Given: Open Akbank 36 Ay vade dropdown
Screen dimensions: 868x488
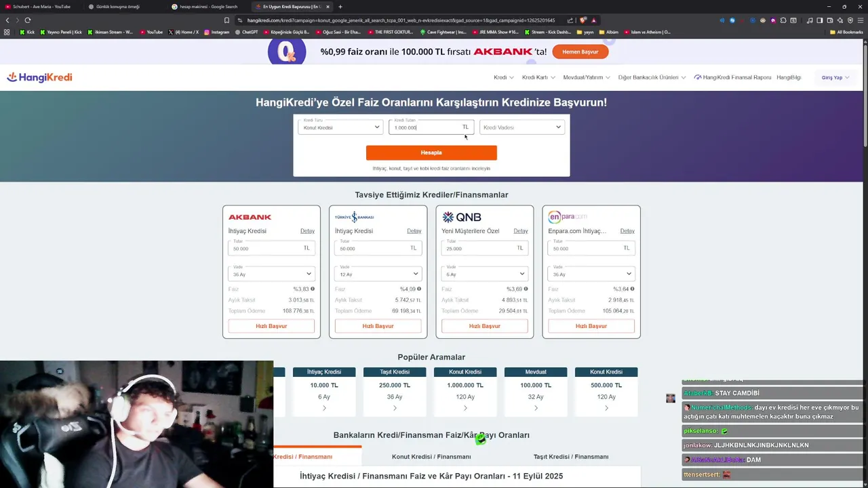Looking at the screenshot, I should (x=271, y=273).
